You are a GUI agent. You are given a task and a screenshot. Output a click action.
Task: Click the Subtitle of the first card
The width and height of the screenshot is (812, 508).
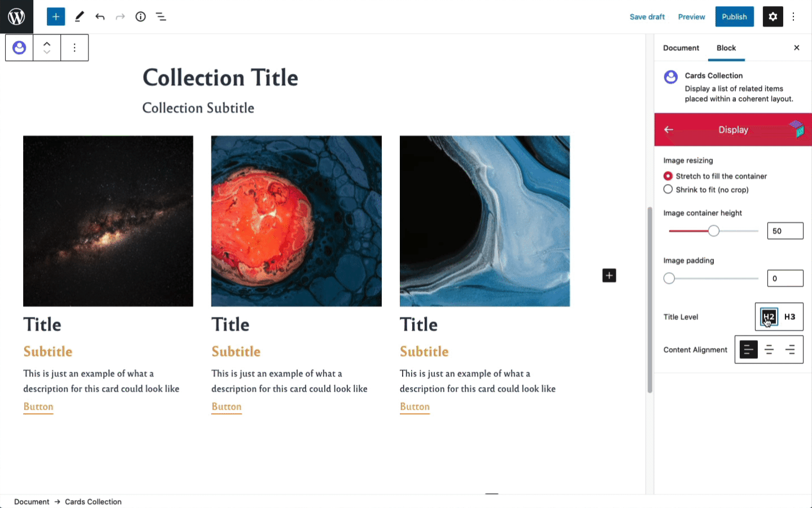pyautogui.click(x=48, y=352)
